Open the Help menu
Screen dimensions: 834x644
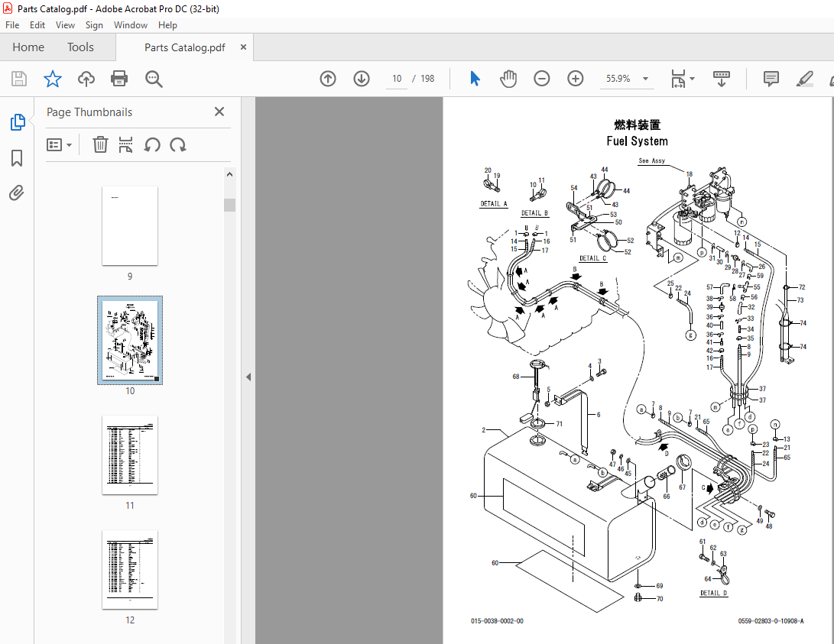pyautogui.click(x=167, y=25)
